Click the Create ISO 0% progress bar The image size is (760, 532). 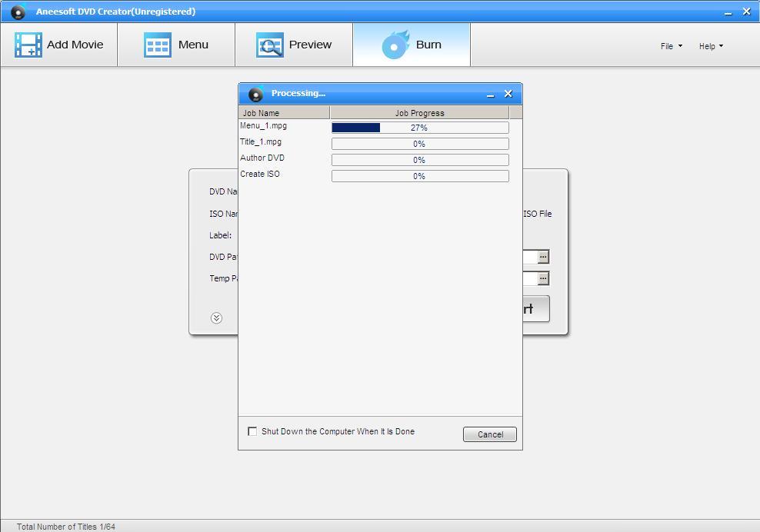(x=420, y=176)
